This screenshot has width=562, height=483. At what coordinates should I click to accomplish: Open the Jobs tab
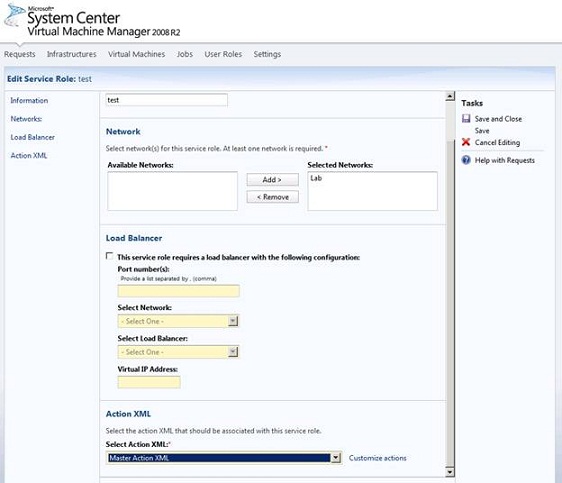(185, 54)
